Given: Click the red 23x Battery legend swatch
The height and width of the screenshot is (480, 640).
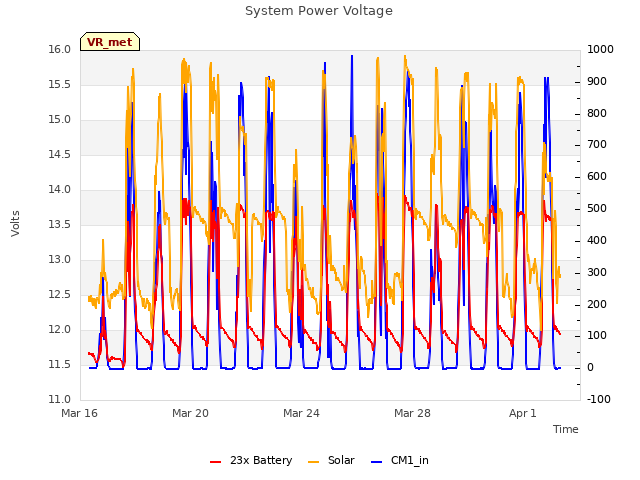Looking at the screenshot, I should coord(215,462).
